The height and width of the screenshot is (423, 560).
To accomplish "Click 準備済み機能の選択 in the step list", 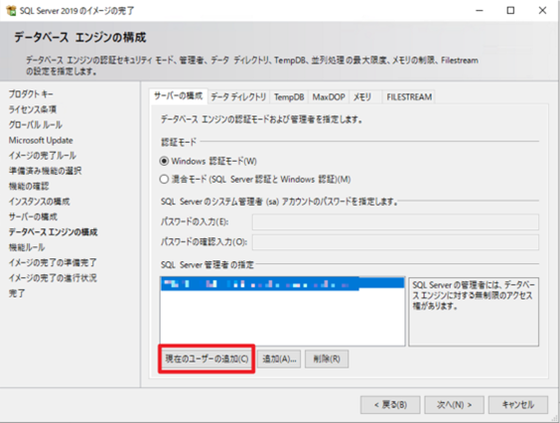I will (45, 171).
